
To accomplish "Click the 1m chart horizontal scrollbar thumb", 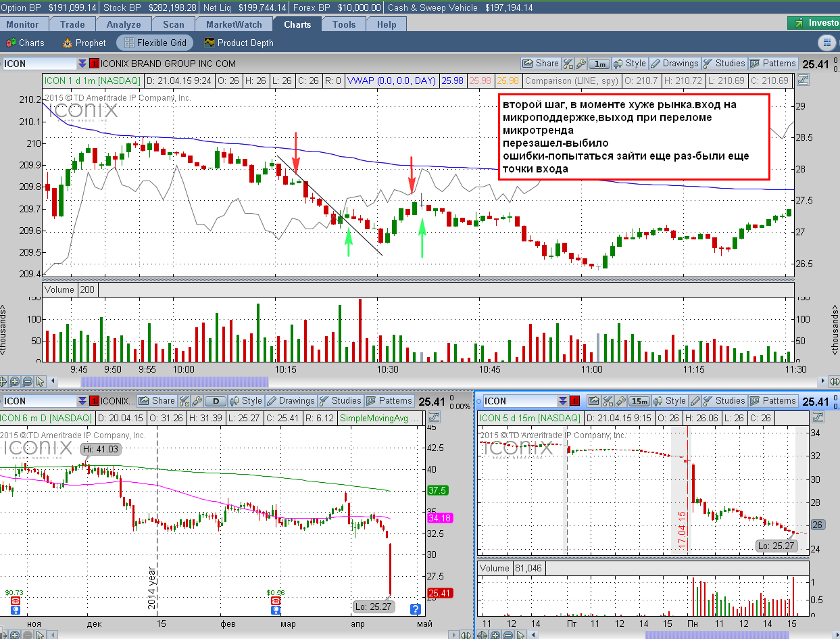I will 174,381.
